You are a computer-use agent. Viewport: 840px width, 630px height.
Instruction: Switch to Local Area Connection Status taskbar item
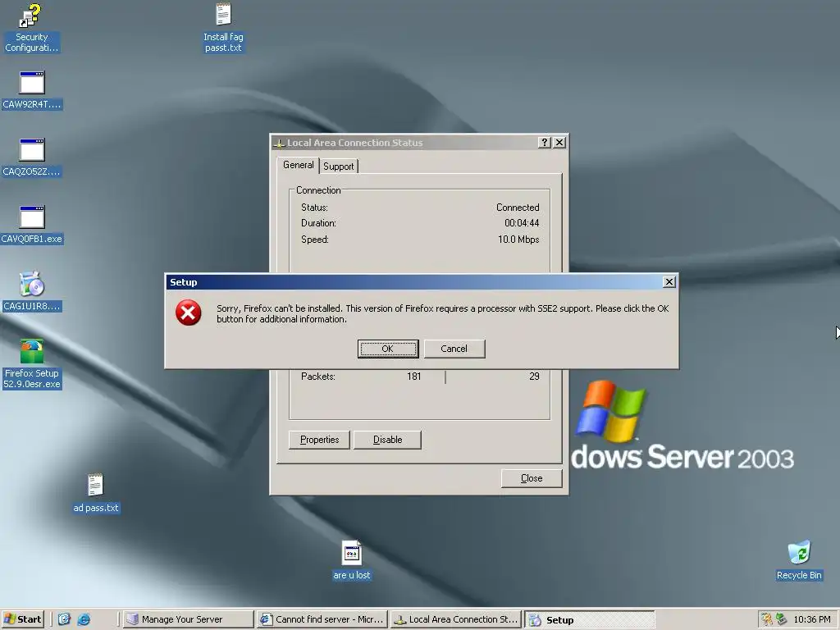456,619
